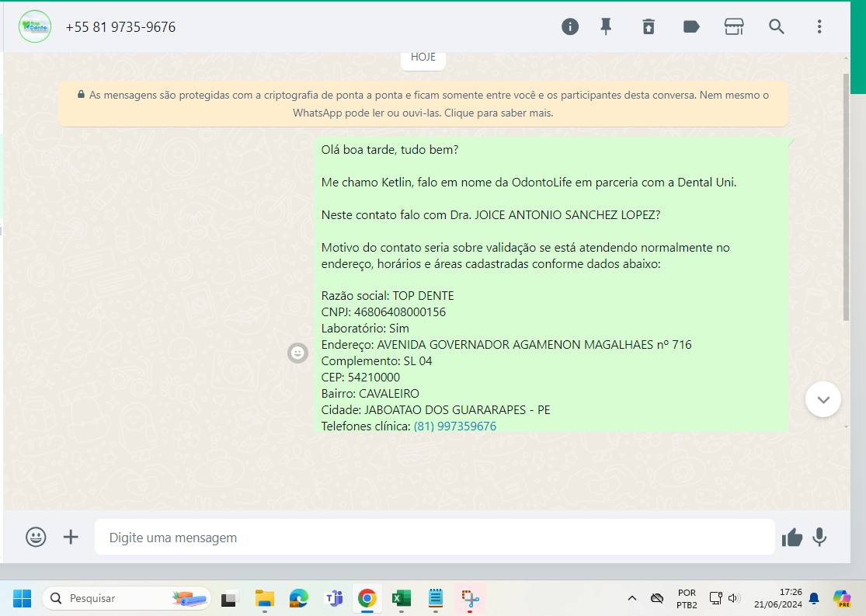Click the trash archive icon in header

[x=649, y=26]
